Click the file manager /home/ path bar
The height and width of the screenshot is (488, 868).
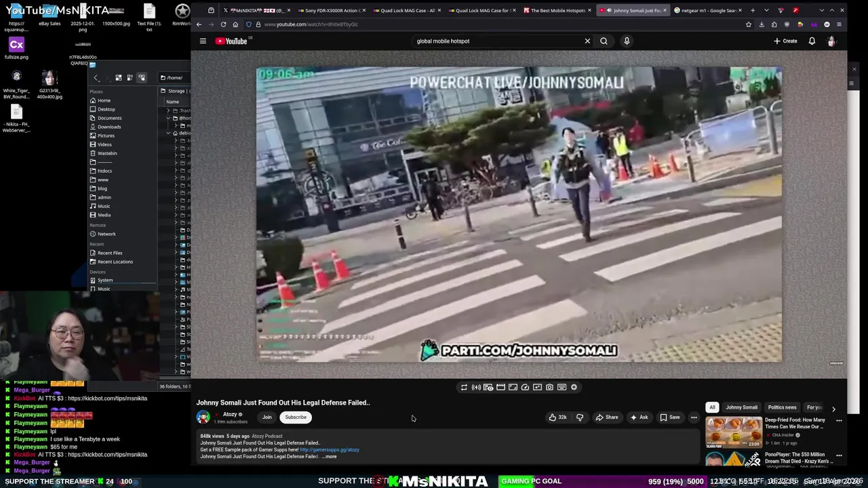pyautogui.click(x=174, y=78)
